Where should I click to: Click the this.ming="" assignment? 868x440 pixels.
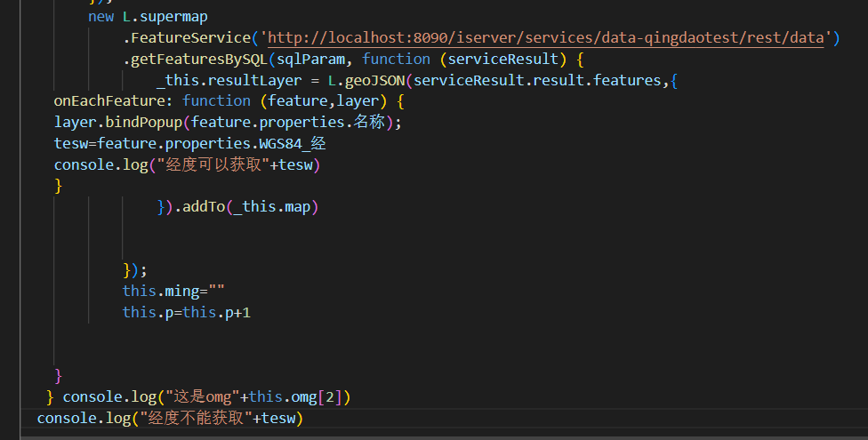click(173, 292)
